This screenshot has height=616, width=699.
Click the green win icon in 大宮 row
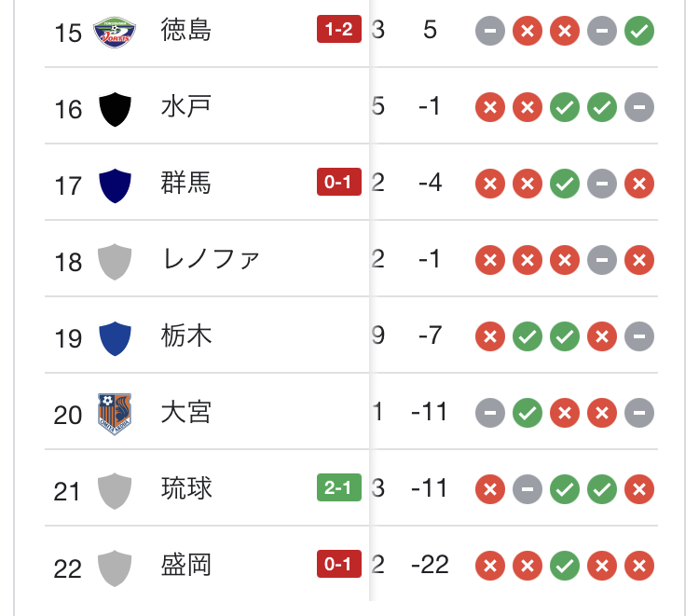coord(528,411)
